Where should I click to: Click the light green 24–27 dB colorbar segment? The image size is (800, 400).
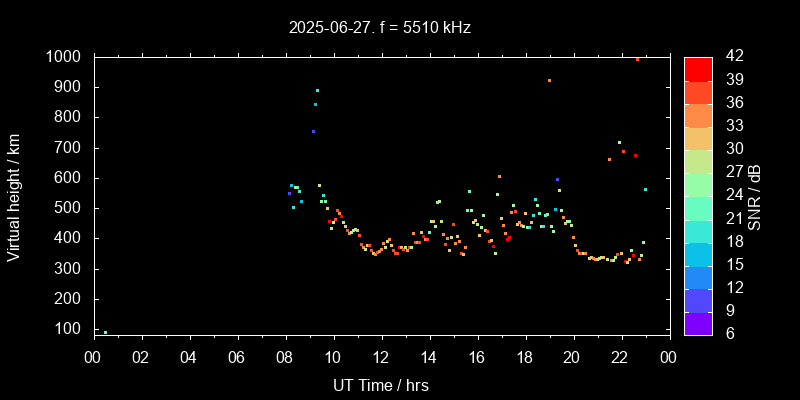[x=698, y=184]
